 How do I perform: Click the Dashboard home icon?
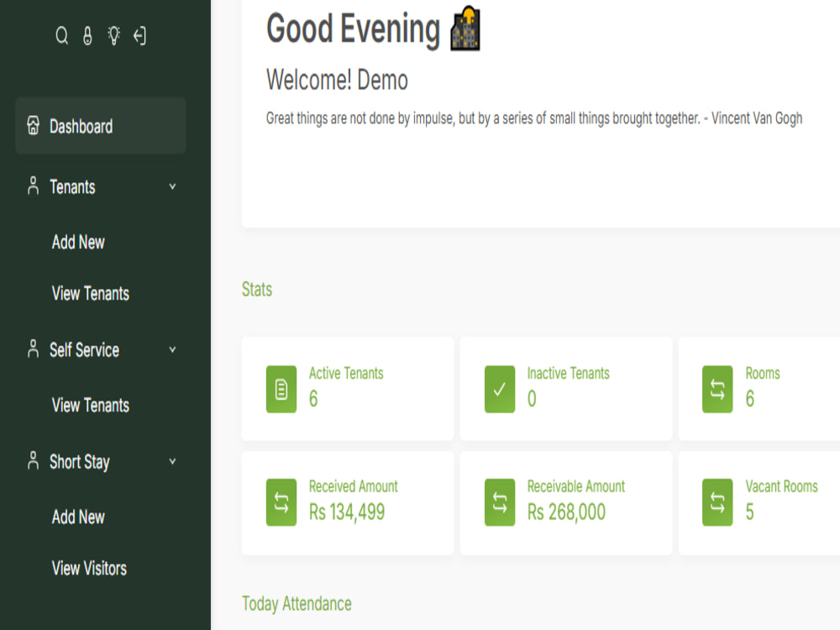34,125
